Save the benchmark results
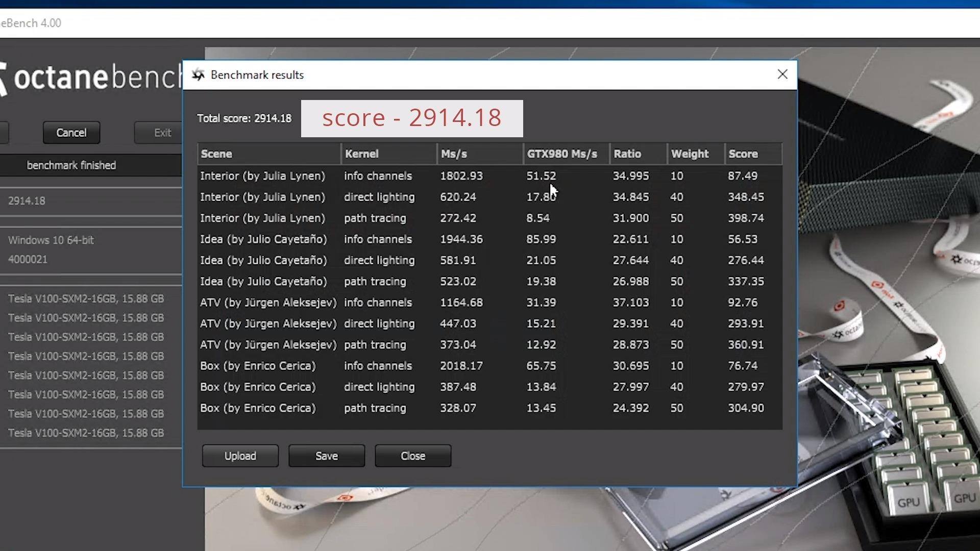Viewport: 980px width, 551px height. tap(327, 456)
